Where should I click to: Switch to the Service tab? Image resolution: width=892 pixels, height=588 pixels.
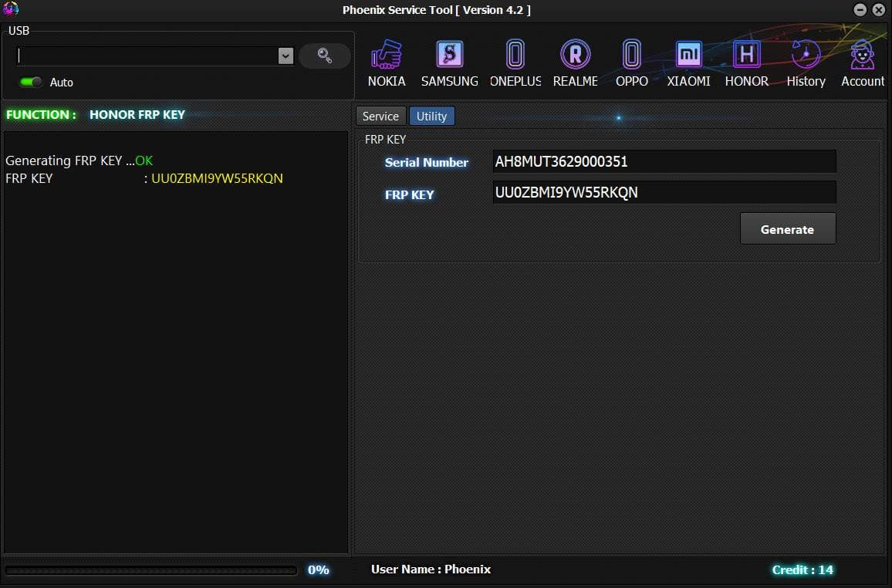tap(380, 116)
